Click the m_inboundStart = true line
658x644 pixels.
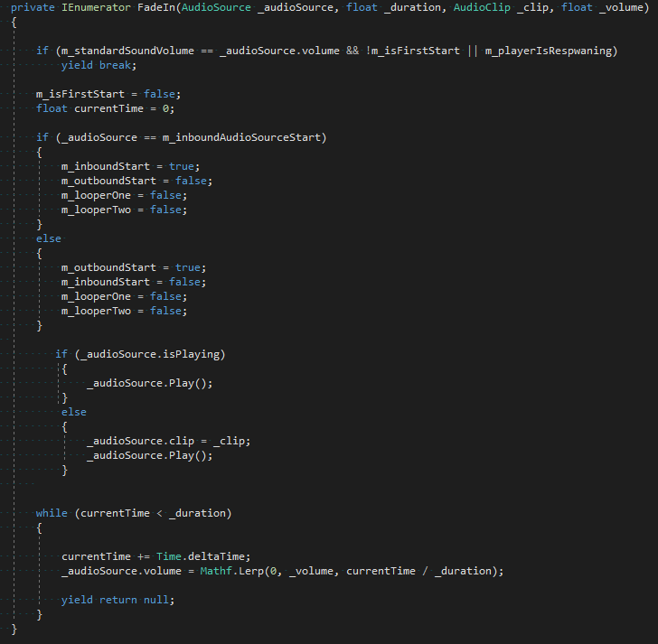coord(130,166)
